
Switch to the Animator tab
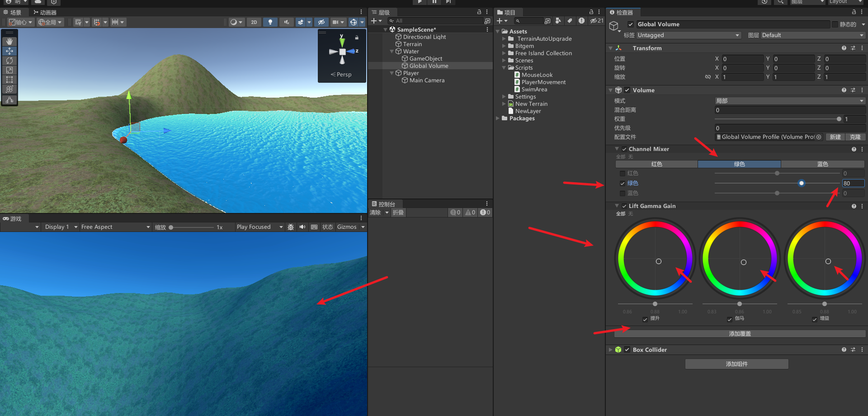coord(45,12)
